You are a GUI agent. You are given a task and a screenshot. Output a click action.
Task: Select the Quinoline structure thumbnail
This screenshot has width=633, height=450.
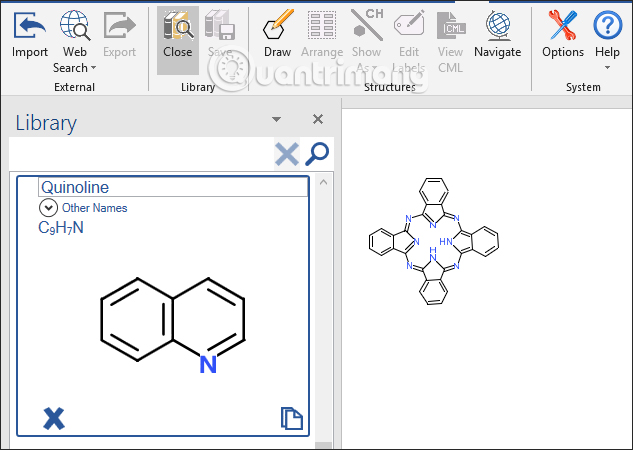[x=172, y=325]
